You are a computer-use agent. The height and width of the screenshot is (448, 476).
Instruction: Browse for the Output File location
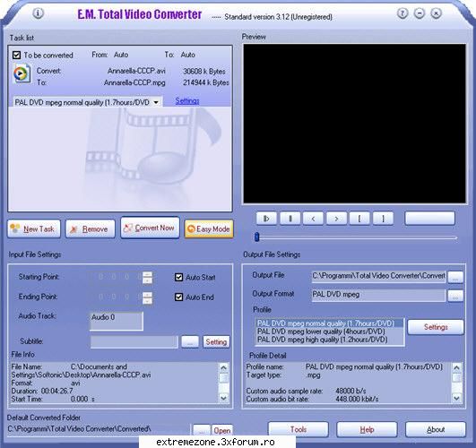click(x=455, y=277)
